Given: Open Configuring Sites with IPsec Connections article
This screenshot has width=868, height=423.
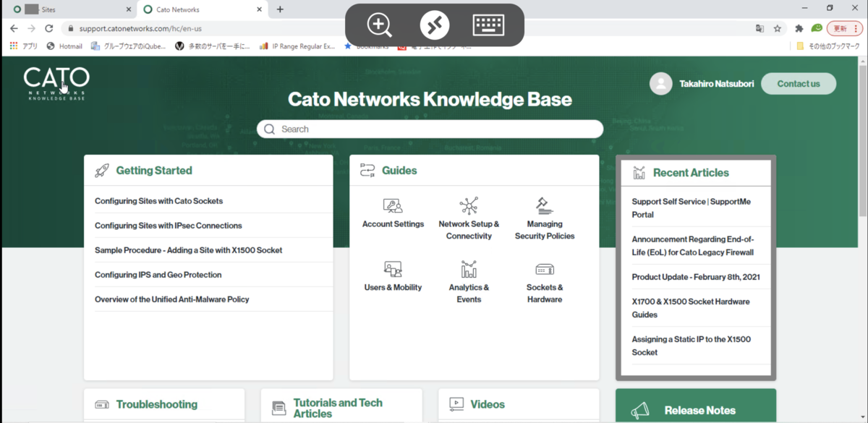Looking at the screenshot, I should pyautogui.click(x=169, y=226).
